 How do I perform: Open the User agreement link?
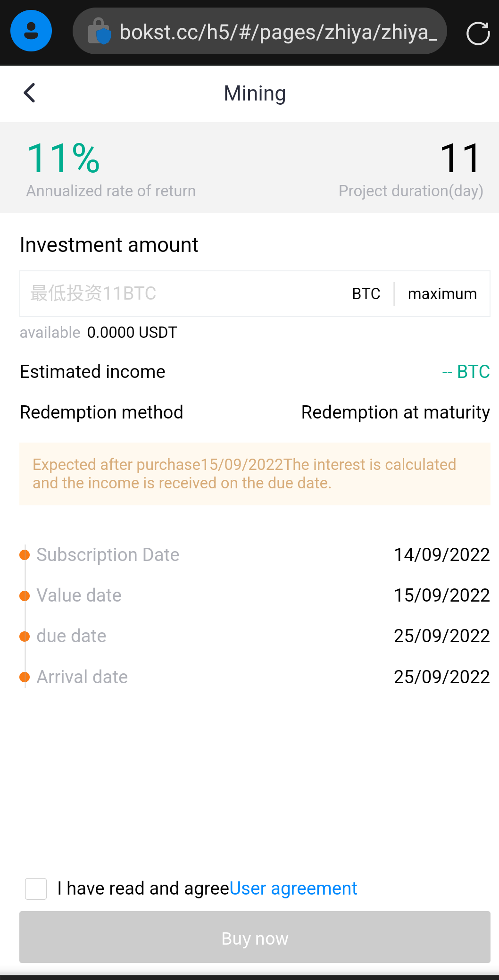point(293,888)
